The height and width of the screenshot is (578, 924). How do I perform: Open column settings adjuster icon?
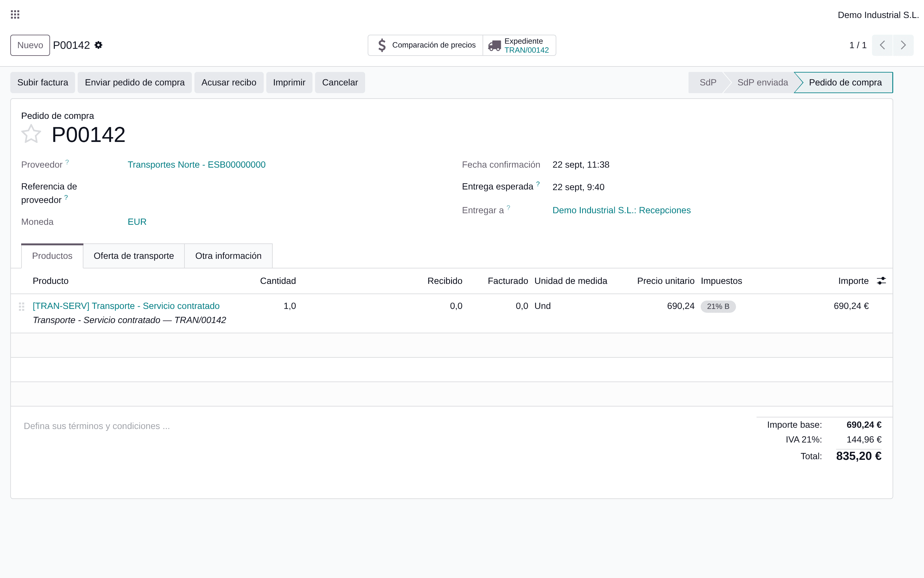tap(881, 281)
